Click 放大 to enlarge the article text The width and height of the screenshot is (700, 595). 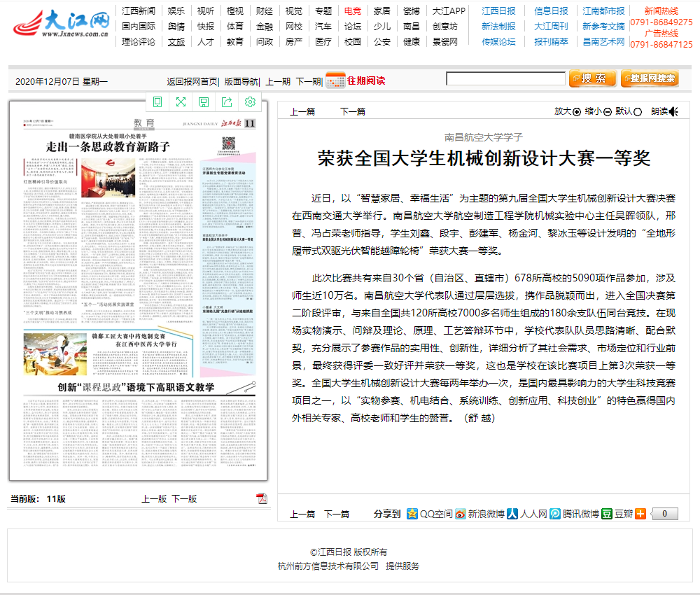(567, 111)
